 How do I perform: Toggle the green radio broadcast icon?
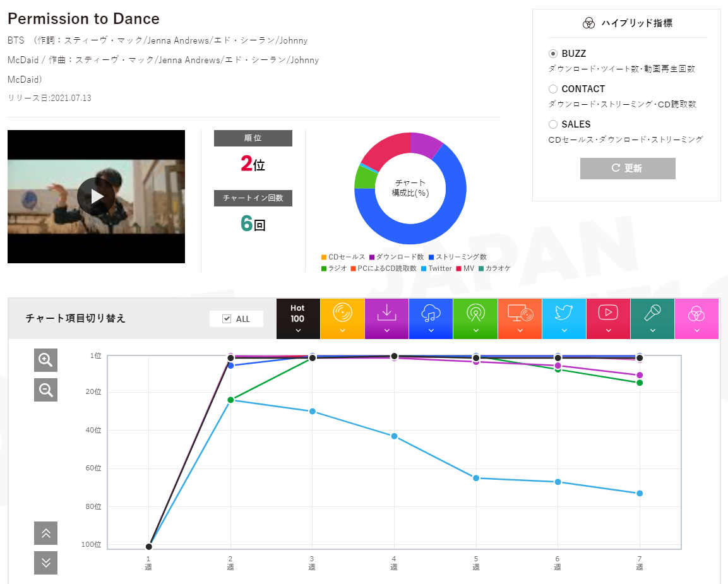(x=475, y=319)
